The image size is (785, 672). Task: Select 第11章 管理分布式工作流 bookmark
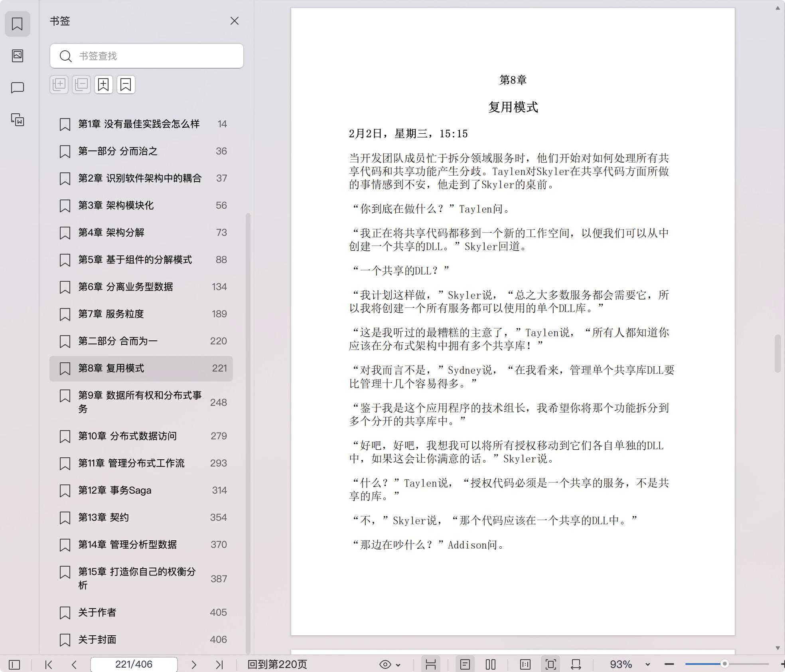141,463
